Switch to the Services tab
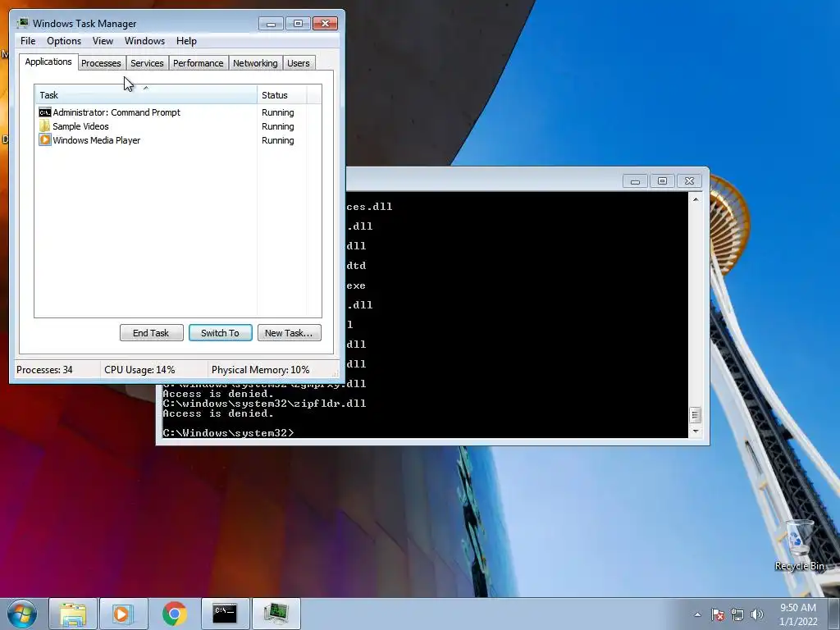The image size is (840, 630). 147,63
